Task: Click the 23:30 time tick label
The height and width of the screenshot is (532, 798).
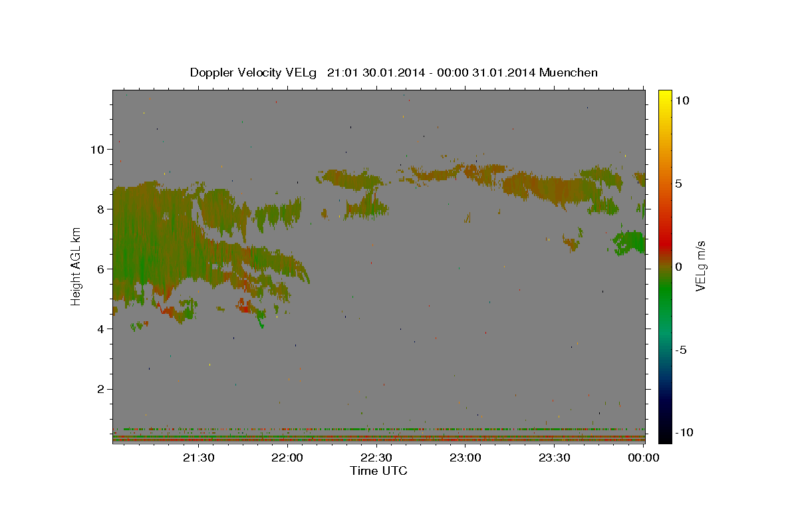Action: (555, 458)
